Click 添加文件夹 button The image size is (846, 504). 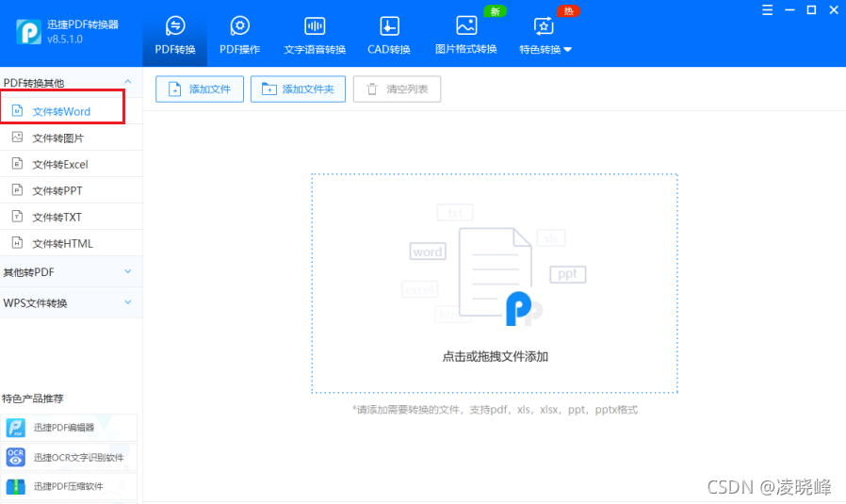pyautogui.click(x=298, y=89)
